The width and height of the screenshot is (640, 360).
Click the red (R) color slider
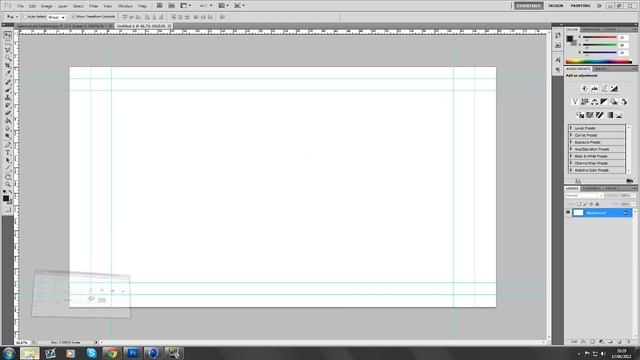click(600, 37)
